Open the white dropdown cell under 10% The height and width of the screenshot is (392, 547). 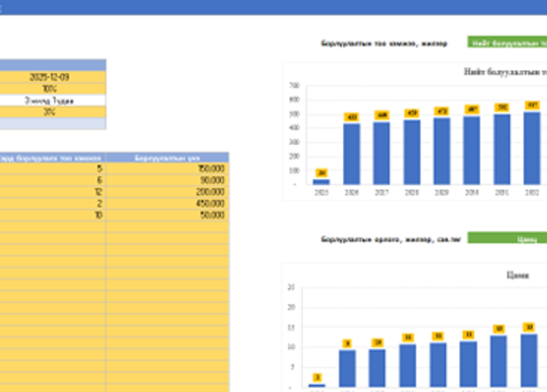[x=52, y=101]
